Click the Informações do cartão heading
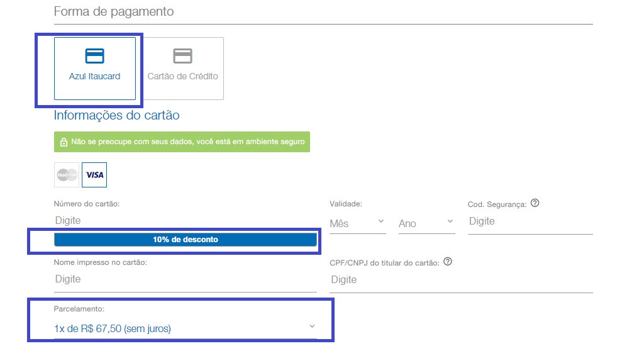This screenshot has width=644, height=346. tap(116, 116)
